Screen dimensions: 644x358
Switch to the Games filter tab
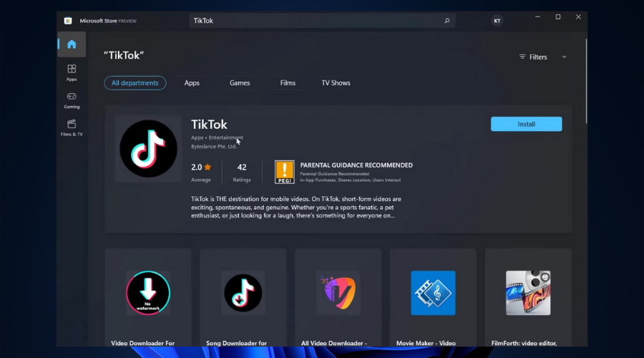[240, 83]
